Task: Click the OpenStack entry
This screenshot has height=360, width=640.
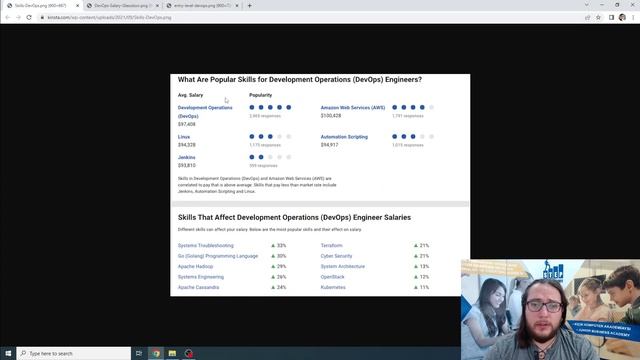Action: click(333, 277)
